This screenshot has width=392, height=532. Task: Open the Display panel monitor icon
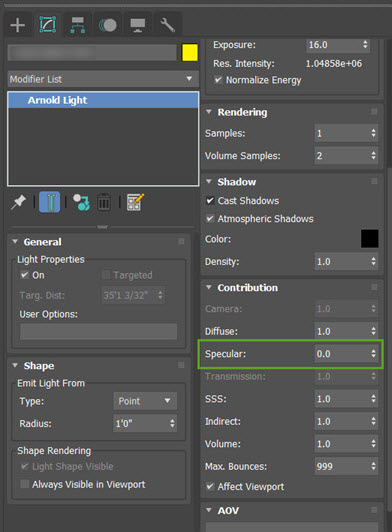(138, 25)
